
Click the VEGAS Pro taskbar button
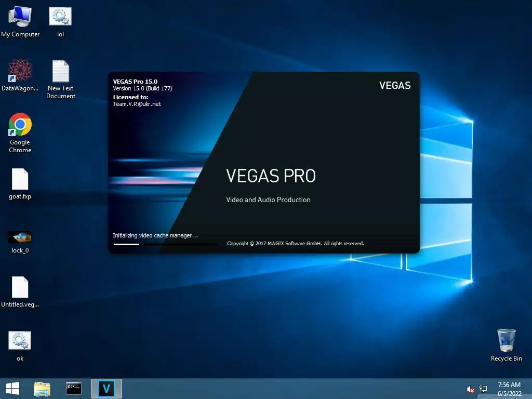(x=107, y=389)
